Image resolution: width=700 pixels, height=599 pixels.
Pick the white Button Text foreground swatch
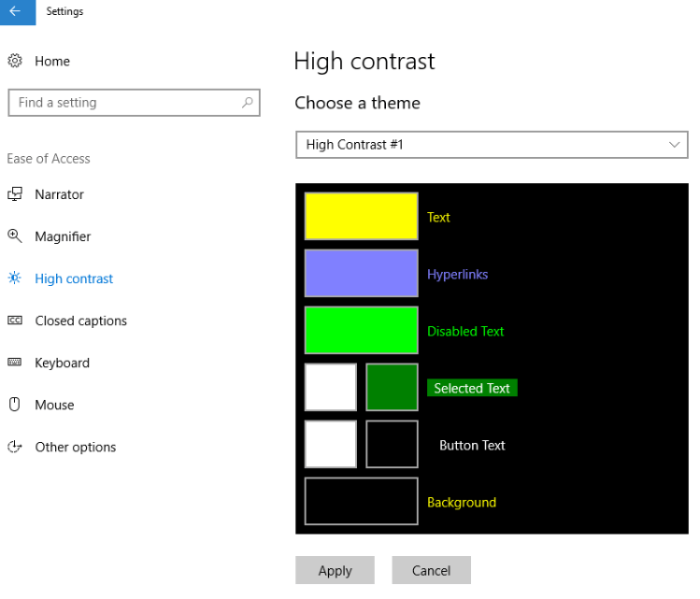pos(330,444)
